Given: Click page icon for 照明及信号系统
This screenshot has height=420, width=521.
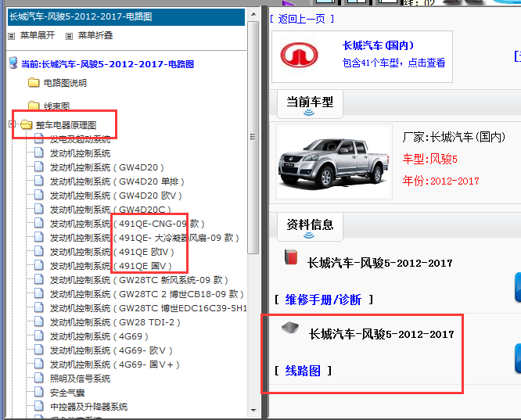Looking at the screenshot, I should (39, 378).
